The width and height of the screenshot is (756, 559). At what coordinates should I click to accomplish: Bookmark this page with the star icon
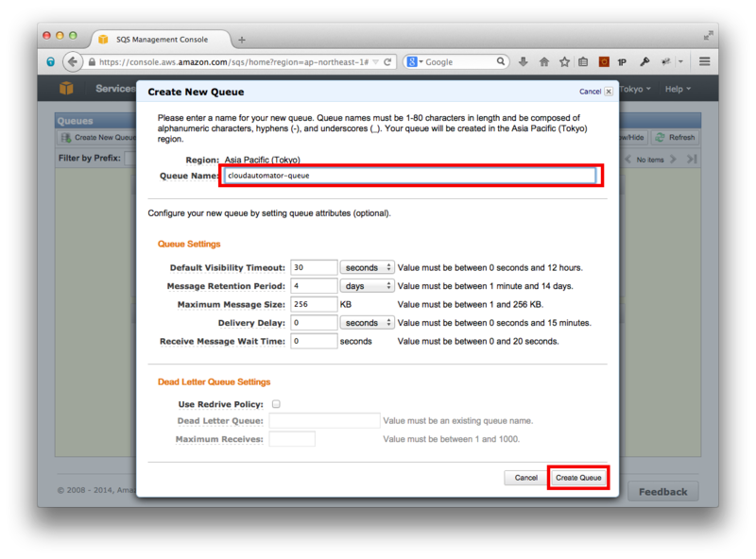564,61
